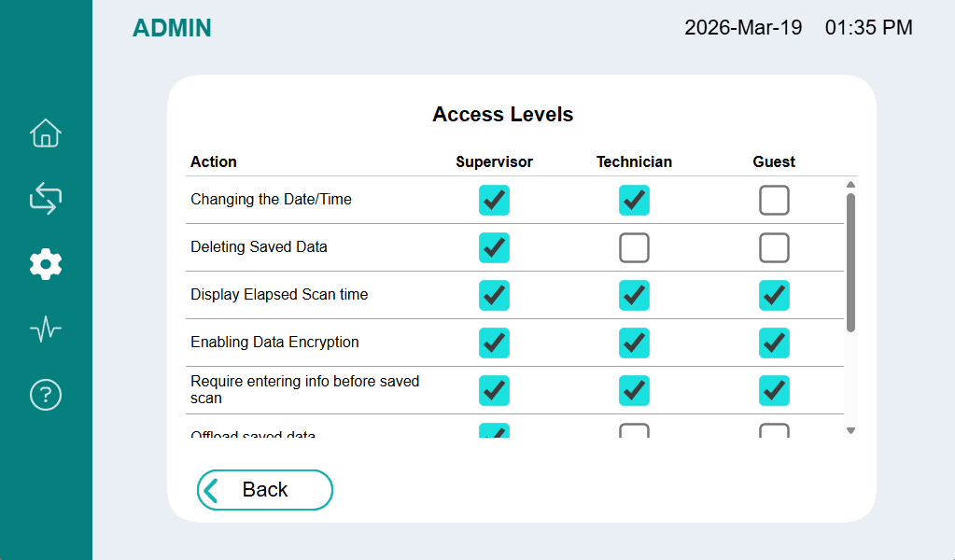Click the scroll up arrow in list
955x560 pixels.
point(850,185)
